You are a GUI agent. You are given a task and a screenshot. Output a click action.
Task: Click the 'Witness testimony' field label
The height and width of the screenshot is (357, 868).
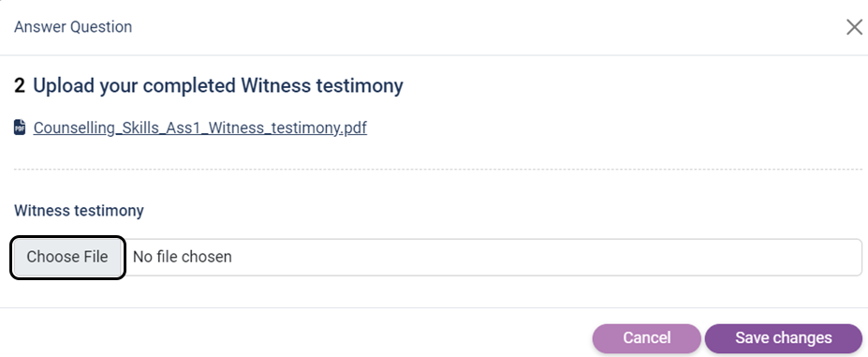[x=79, y=211]
